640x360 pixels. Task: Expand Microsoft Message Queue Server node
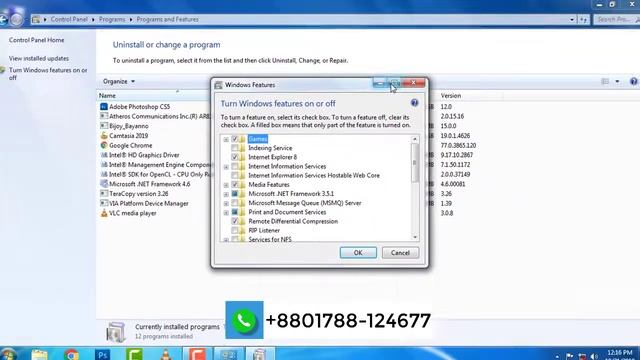(226, 203)
